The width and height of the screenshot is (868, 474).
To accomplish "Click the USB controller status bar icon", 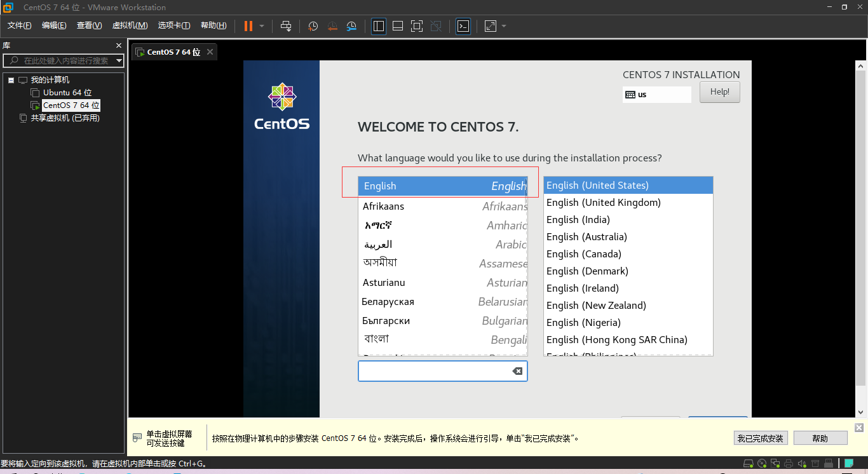I will coord(829,463).
